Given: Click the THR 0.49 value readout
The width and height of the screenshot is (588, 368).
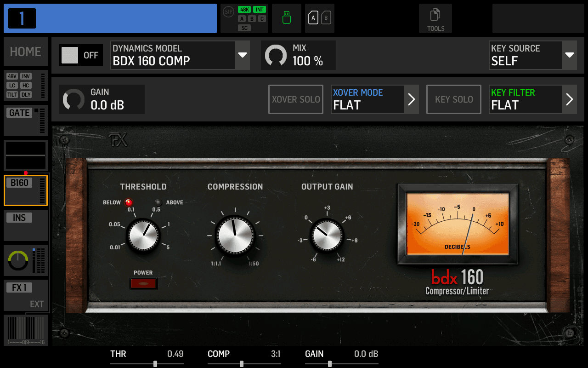Looking at the screenshot, I should point(175,354).
